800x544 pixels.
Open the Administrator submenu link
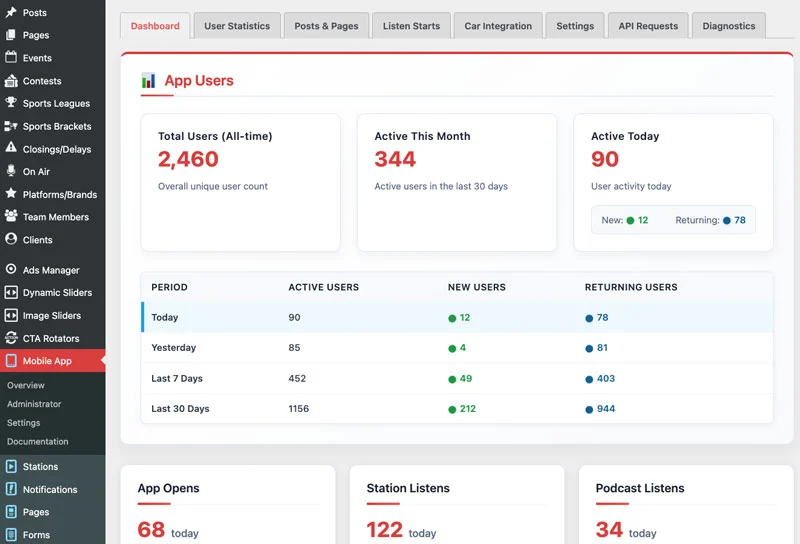(34, 404)
